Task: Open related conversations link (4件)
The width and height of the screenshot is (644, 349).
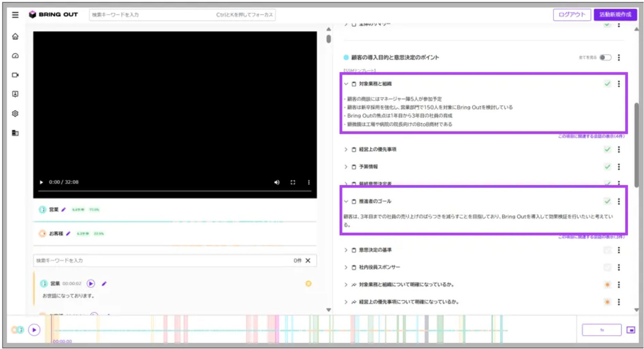Action: [x=591, y=136]
